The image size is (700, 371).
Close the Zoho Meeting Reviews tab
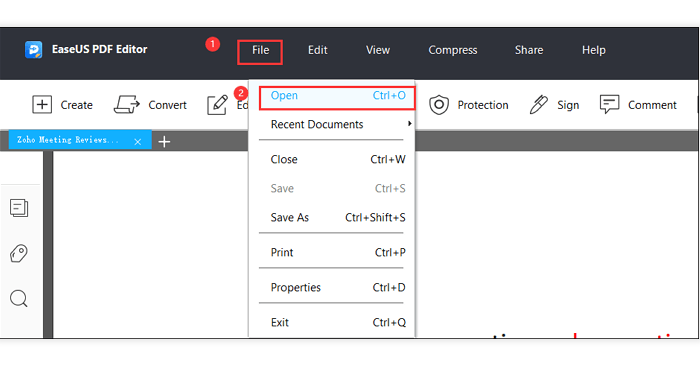(138, 142)
